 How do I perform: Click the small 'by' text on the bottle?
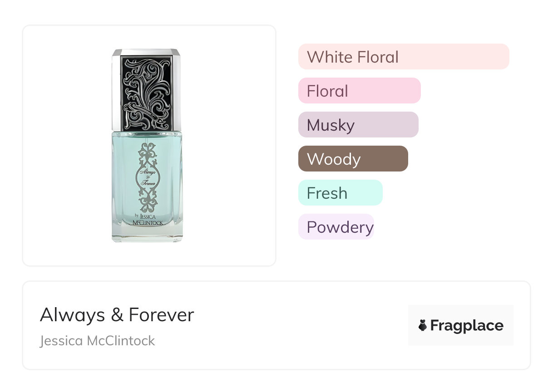point(137,215)
